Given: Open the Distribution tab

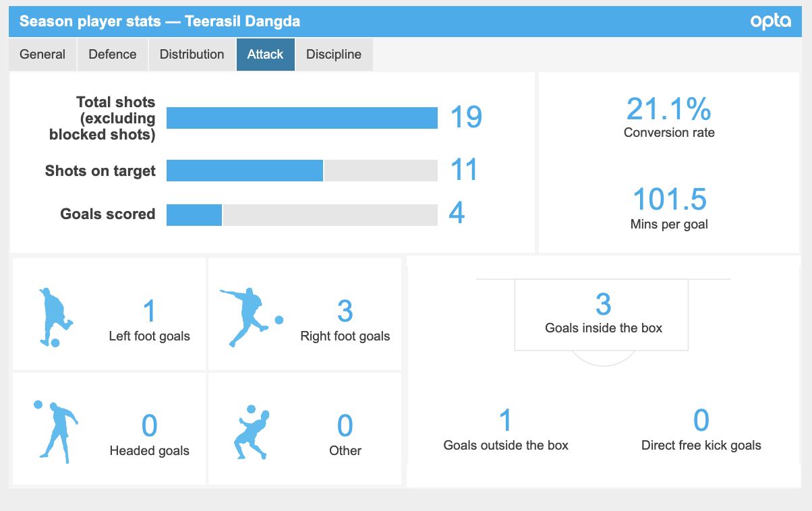Looking at the screenshot, I should tap(192, 55).
